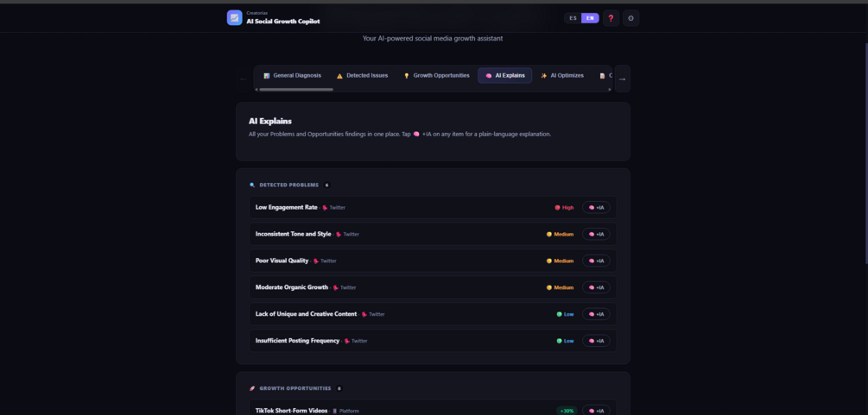Screen dimensions: 868x415
Task: Go to the Detected Issues tab
Action: tap(362, 75)
